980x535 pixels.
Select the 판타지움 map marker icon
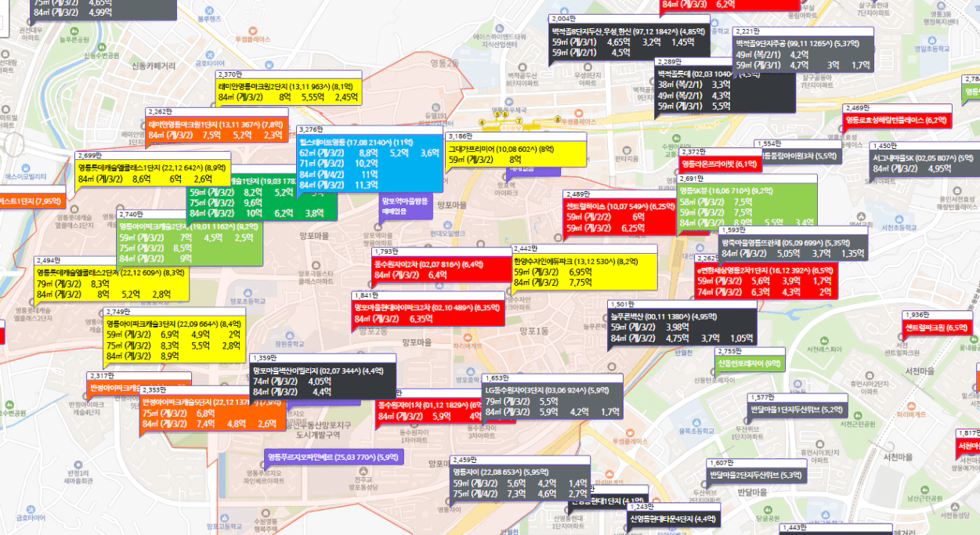(x=627, y=150)
